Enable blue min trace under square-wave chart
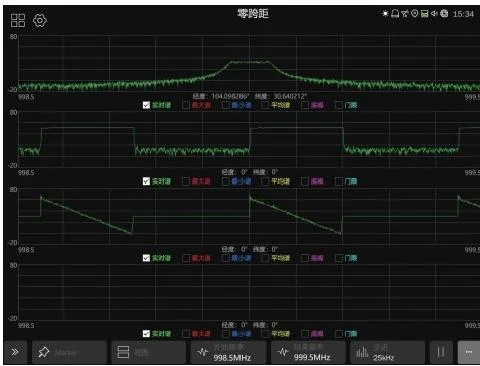 (x=226, y=181)
